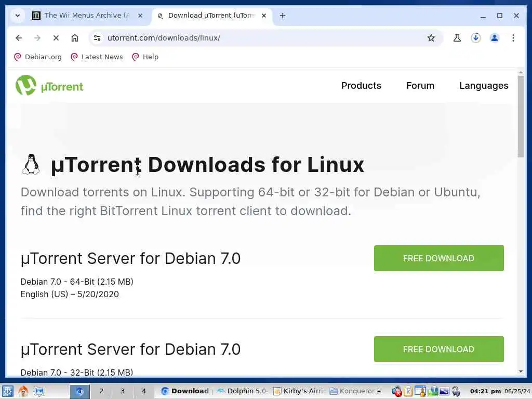Switch to virtual desktop 1
Screen dimensions: 532x399
[79, 391]
